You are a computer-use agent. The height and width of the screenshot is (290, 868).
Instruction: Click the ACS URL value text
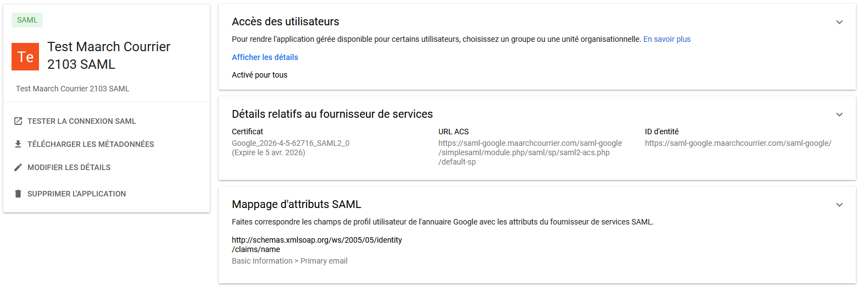click(x=530, y=152)
